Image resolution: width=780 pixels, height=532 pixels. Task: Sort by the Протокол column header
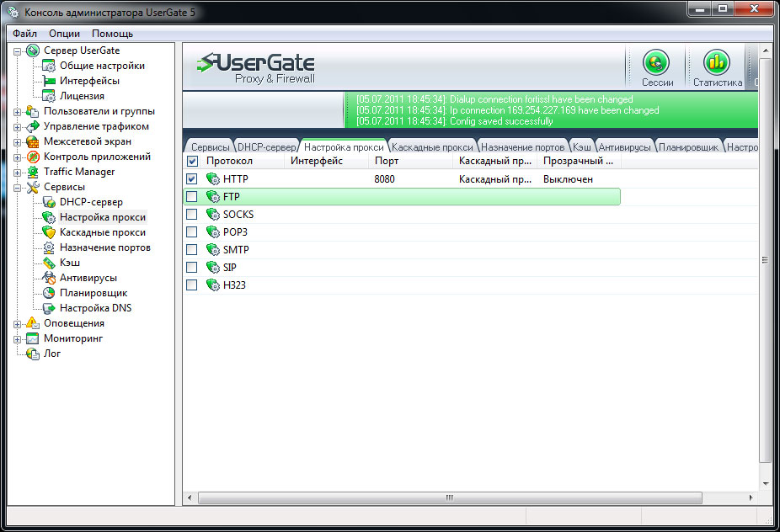coord(241,161)
